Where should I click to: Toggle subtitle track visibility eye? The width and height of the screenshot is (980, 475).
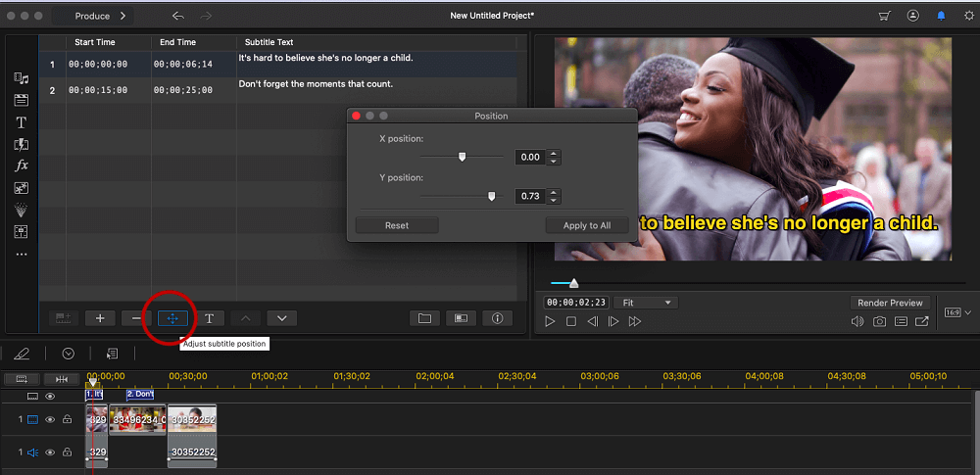pos(50,396)
